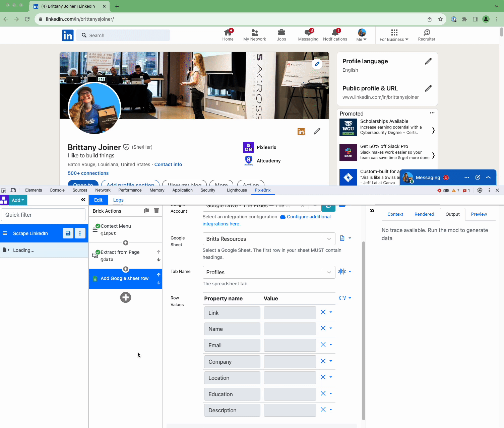
Task: Save the Scrape LinkedIn mod
Action: click(x=68, y=233)
